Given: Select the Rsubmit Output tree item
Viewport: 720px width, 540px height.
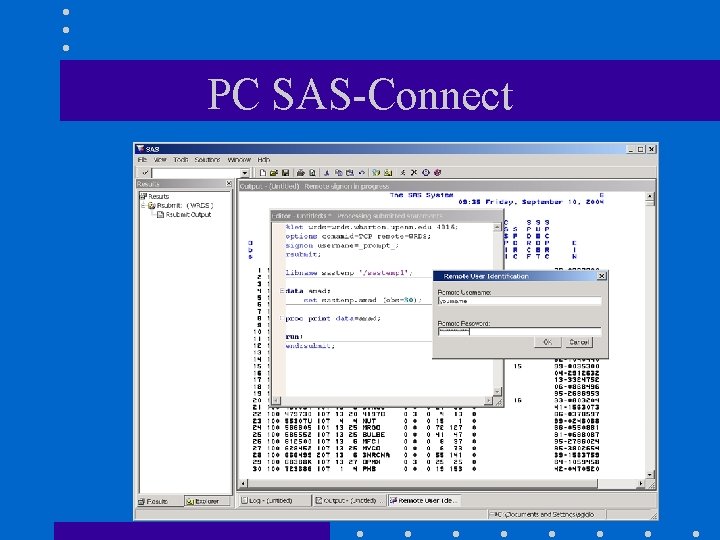Looking at the screenshot, I should [184, 214].
